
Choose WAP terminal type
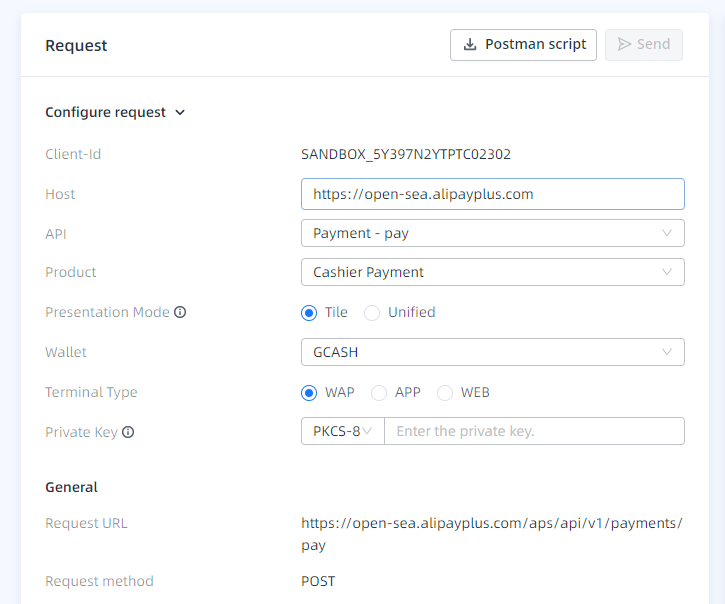point(309,393)
